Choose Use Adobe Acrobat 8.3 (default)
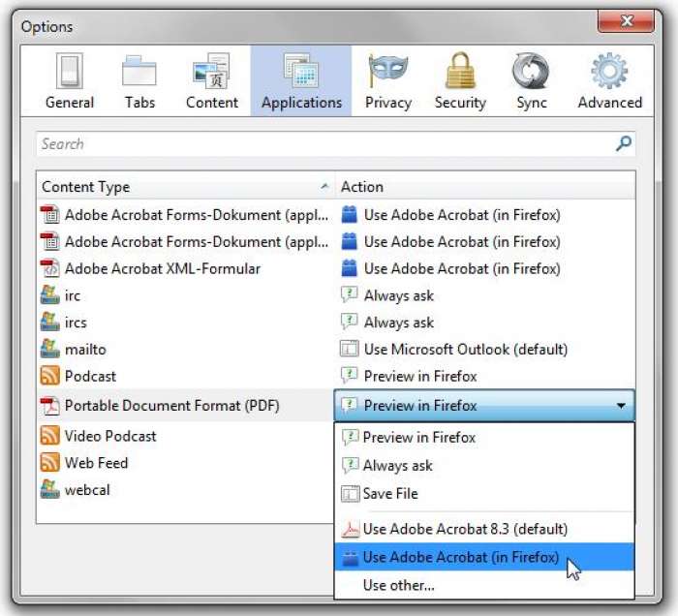The height and width of the screenshot is (616, 678). click(484, 529)
